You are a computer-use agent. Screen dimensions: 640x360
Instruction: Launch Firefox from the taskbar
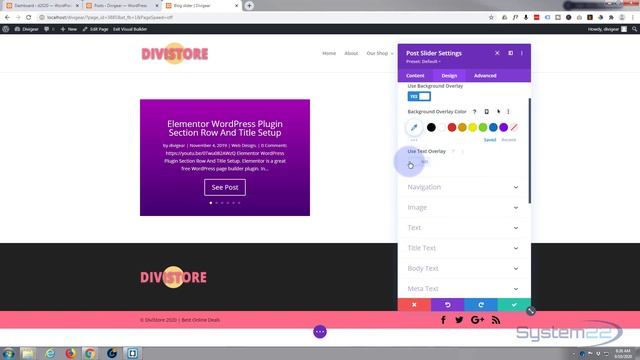point(70,353)
